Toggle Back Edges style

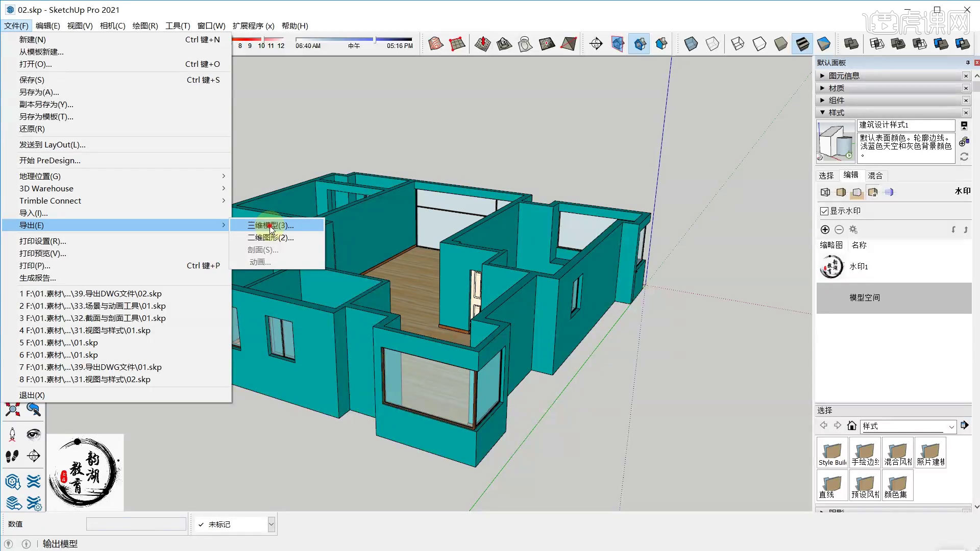712,44
